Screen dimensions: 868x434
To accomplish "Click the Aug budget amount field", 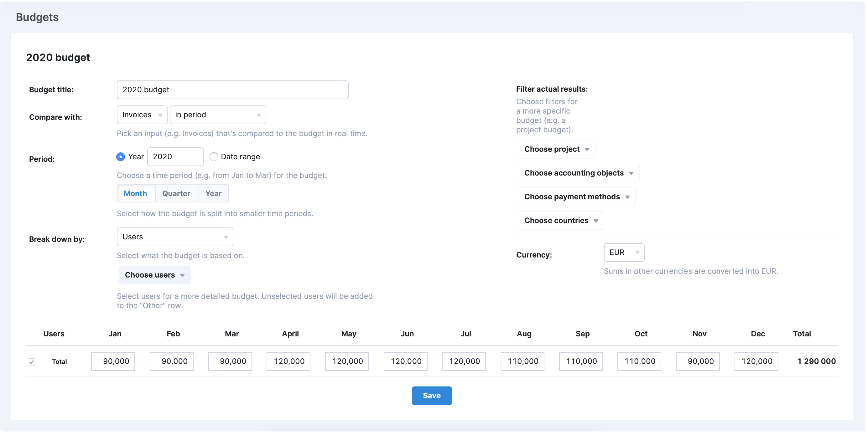I will [x=522, y=361].
